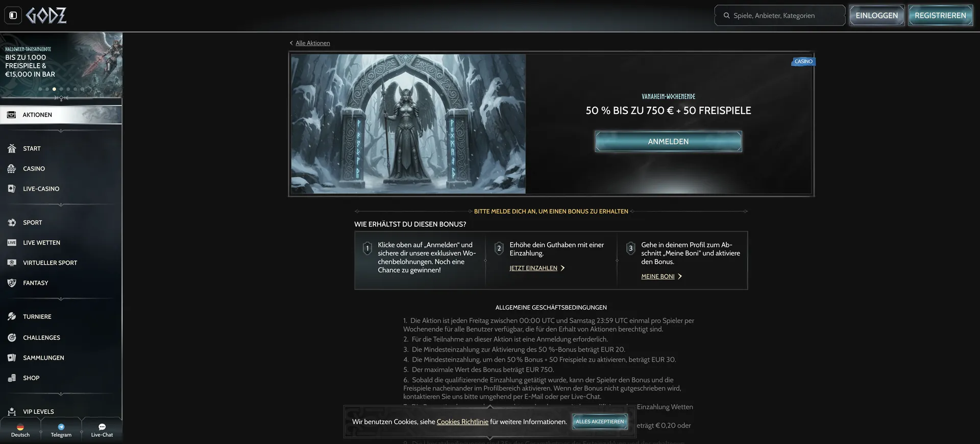Image resolution: width=980 pixels, height=444 pixels.
Task: Click the arrow next to JETZT EINZAHLEN
Action: click(x=562, y=268)
